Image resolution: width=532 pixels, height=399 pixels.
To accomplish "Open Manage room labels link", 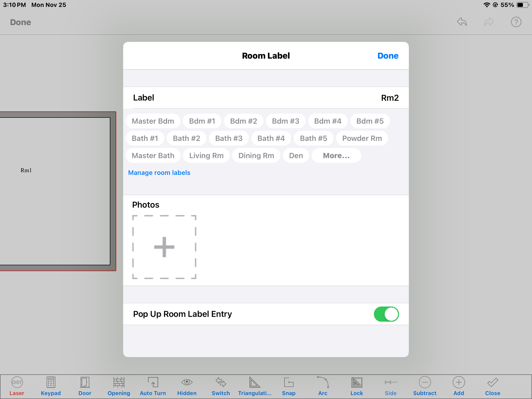I will click(x=159, y=173).
